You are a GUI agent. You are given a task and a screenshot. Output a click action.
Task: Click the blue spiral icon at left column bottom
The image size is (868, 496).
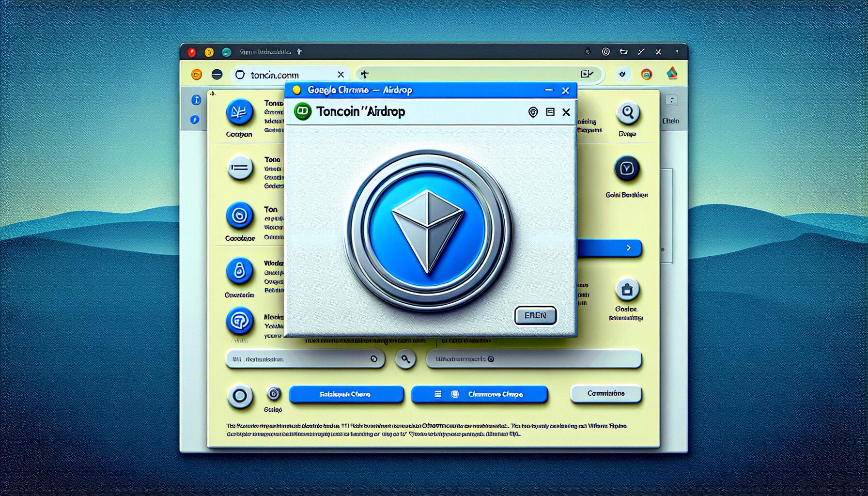coord(239,321)
